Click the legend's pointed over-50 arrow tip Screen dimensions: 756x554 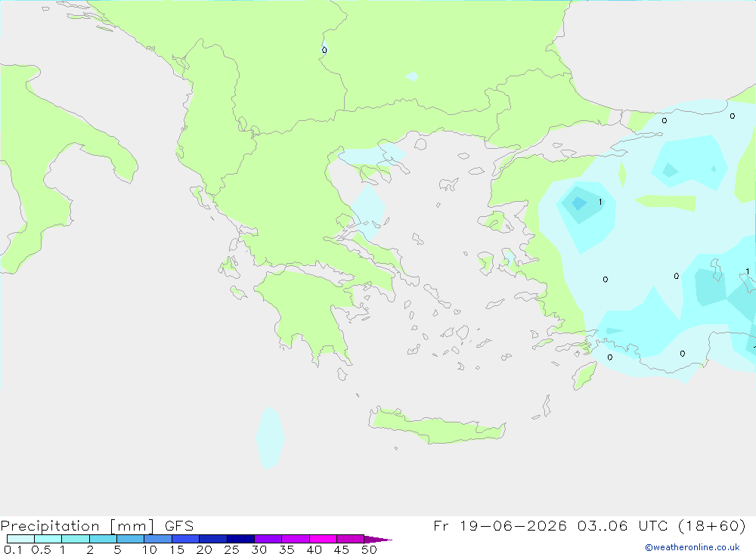(x=378, y=539)
